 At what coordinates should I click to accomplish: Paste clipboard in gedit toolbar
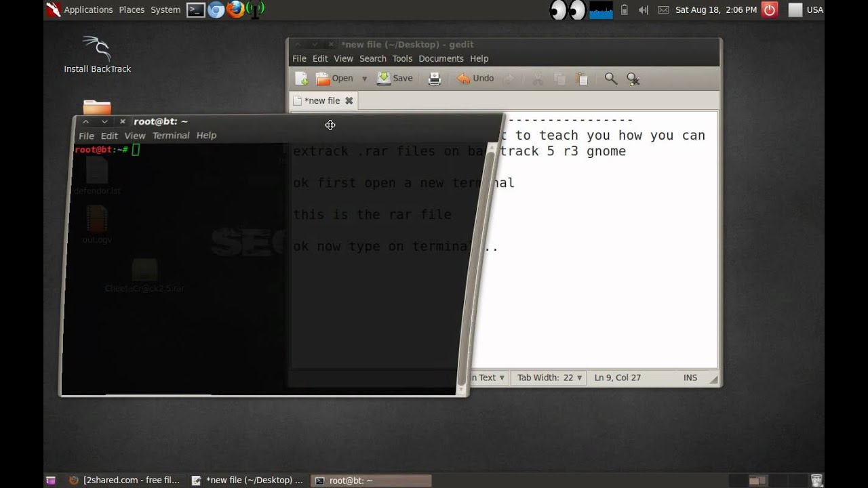[582, 79]
